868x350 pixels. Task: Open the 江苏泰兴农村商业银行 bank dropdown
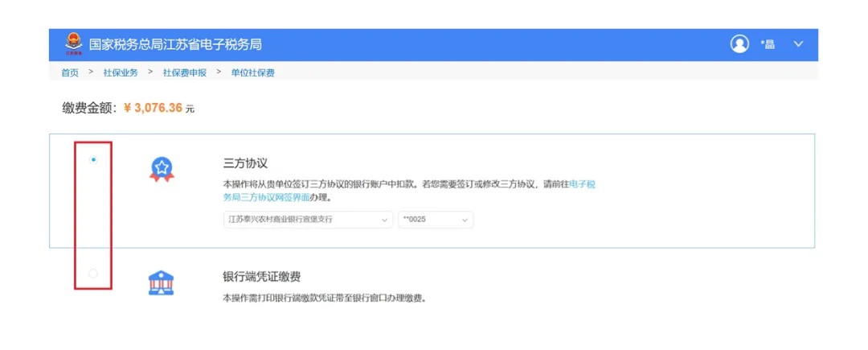(x=308, y=220)
